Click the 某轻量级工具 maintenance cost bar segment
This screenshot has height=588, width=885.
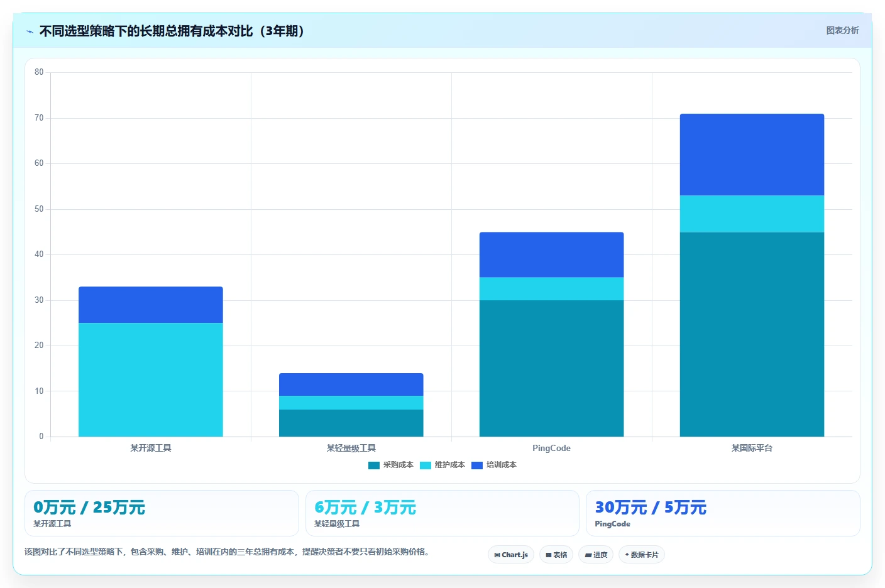[x=351, y=403]
